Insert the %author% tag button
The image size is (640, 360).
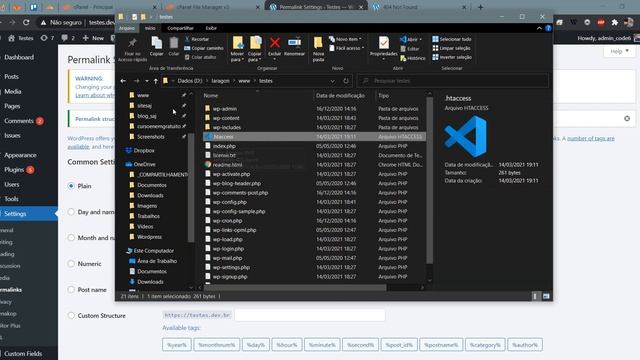point(525,345)
